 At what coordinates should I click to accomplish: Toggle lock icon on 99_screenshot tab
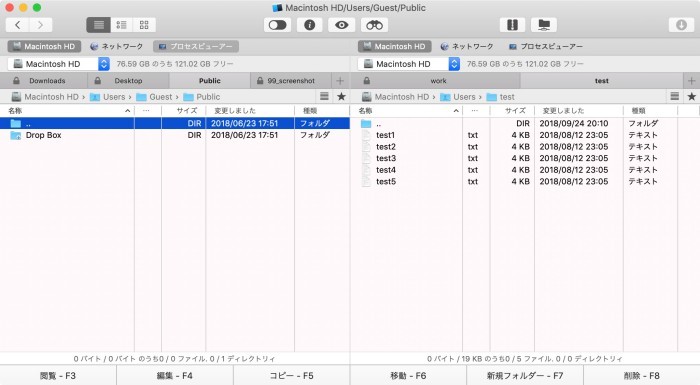click(260, 81)
